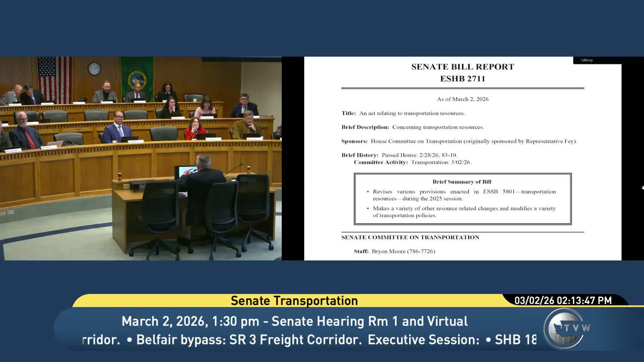Click the 03/02/26 02:13:47 PM timestamp
This screenshot has width=644, height=362.
(x=563, y=300)
